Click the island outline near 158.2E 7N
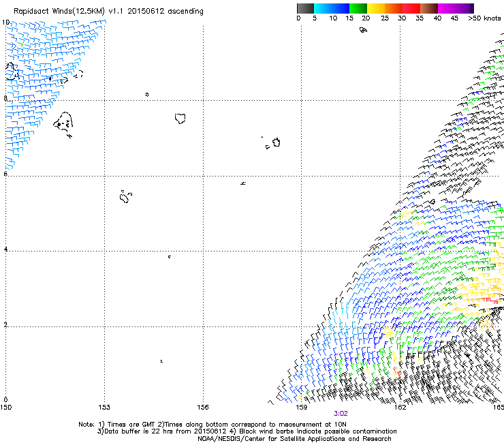 pyautogui.click(x=276, y=142)
